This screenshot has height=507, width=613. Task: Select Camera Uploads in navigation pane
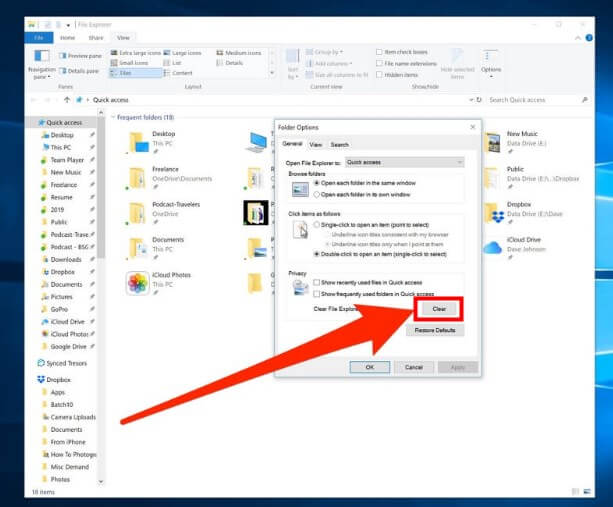coord(69,417)
